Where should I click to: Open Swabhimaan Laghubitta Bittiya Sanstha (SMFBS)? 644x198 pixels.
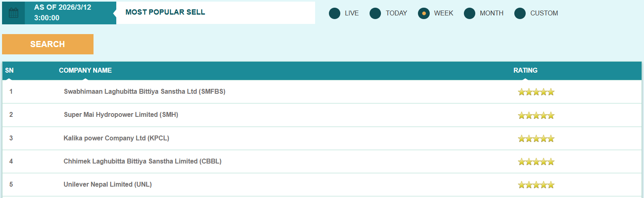point(144,92)
